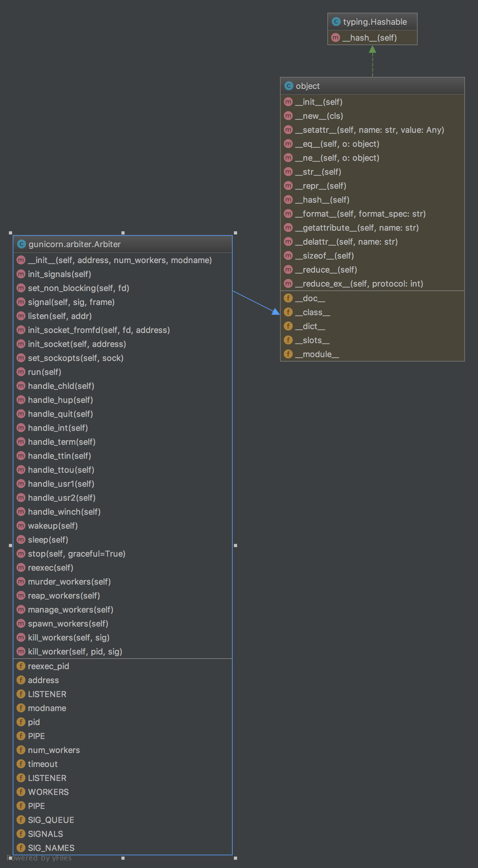
Task: Click the class icon of gunicorn.arbiter.Arbiter
Action: [21, 244]
